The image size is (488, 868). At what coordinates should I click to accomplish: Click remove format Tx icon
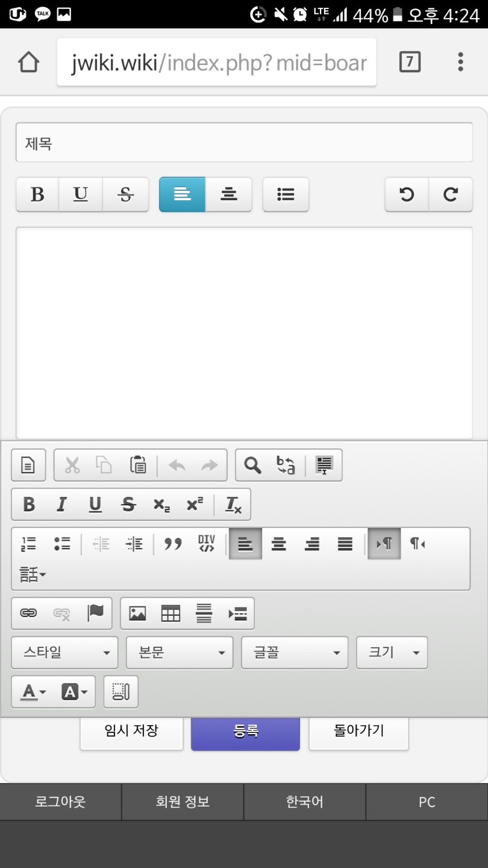tap(233, 505)
